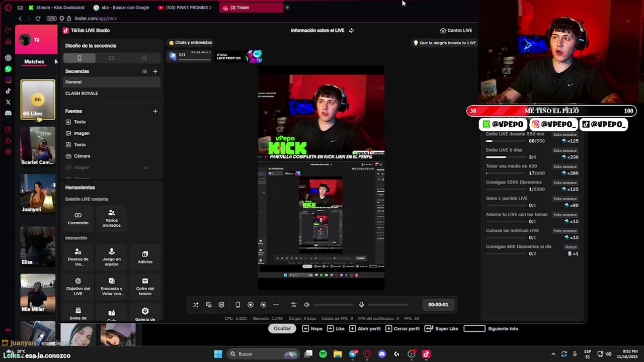The width and height of the screenshot is (644, 362).
Task: Go back in browser history
Action: [x=20, y=19]
